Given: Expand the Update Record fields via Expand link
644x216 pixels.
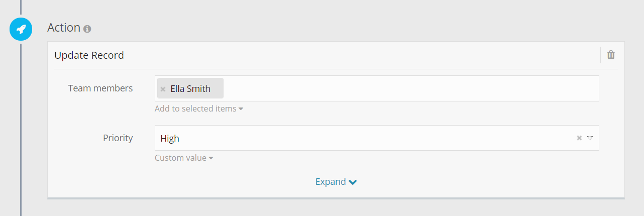Looking at the screenshot, I should pyautogui.click(x=331, y=182).
